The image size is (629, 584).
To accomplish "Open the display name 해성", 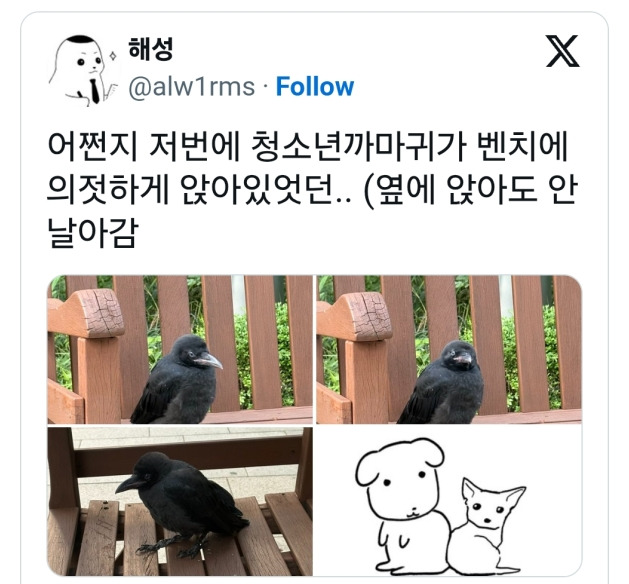I will pyautogui.click(x=150, y=49).
